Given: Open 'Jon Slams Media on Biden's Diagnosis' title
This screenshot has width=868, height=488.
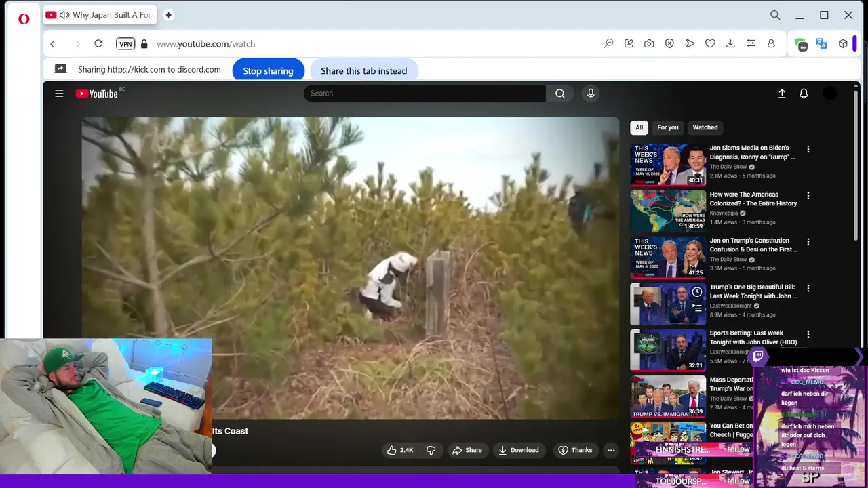Looking at the screenshot, I should [753, 152].
